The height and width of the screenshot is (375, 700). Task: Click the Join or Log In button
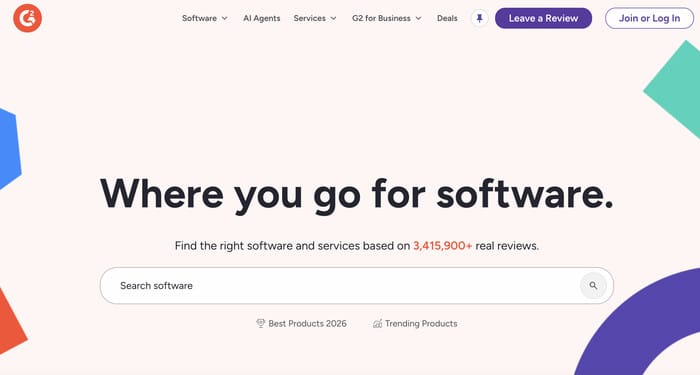click(649, 18)
